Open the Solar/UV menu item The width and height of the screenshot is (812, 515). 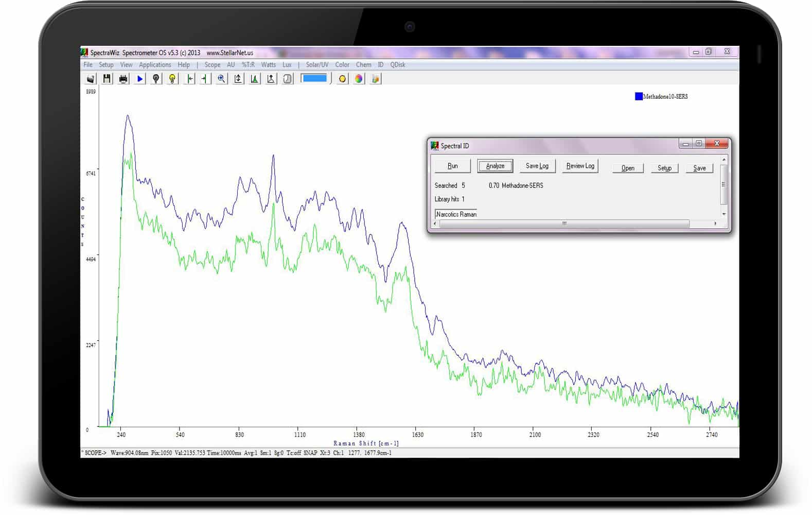click(x=317, y=65)
